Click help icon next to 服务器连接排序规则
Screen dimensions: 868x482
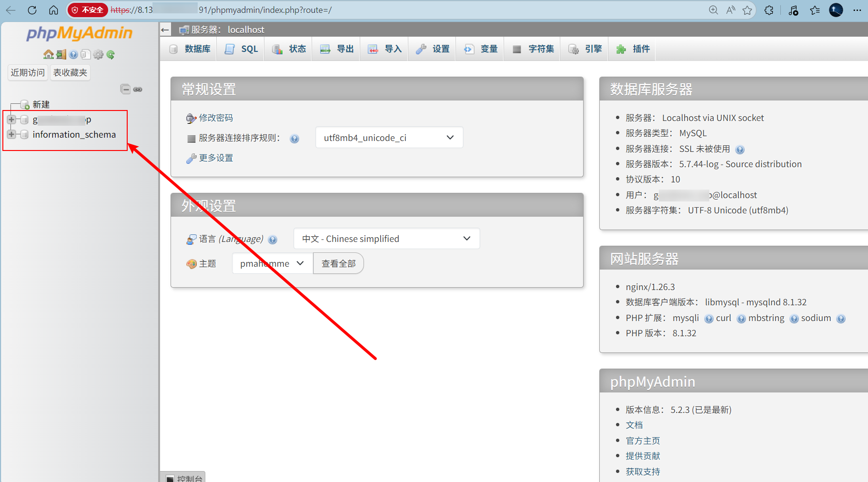(294, 139)
